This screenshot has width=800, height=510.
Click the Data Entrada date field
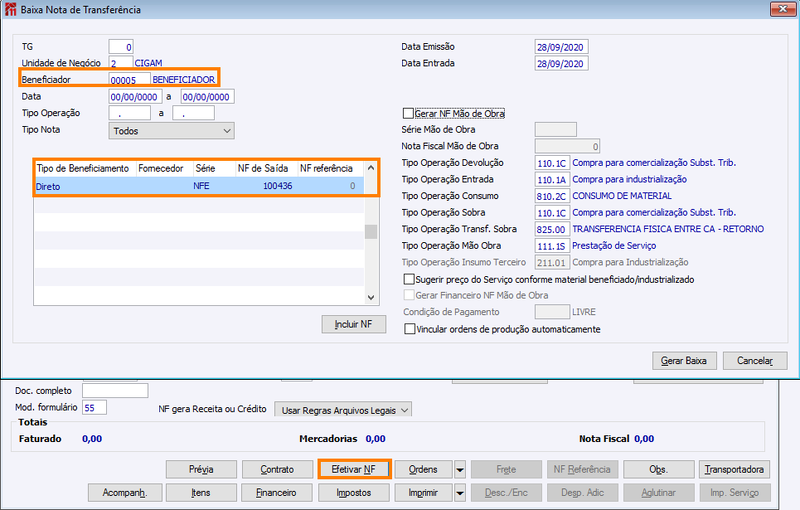[561, 64]
